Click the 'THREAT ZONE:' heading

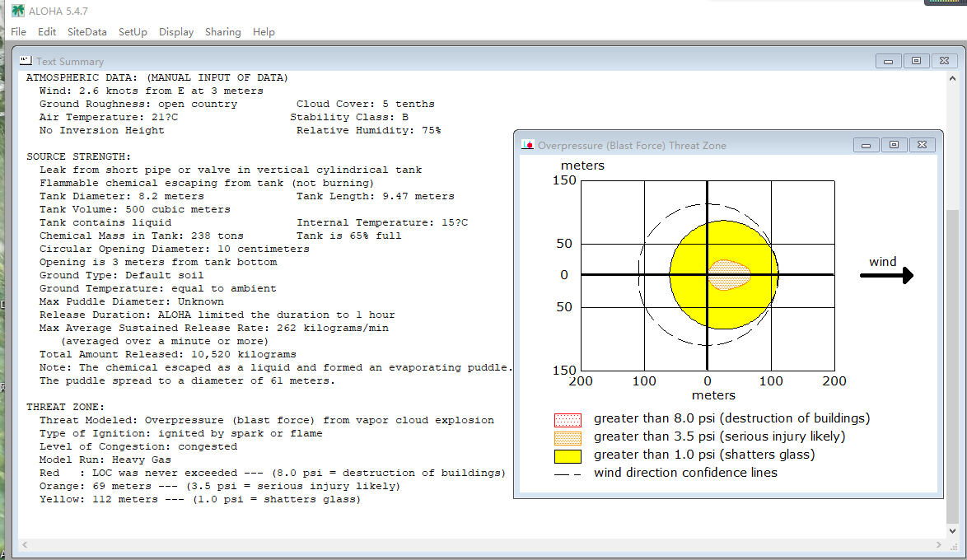pyautogui.click(x=65, y=407)
